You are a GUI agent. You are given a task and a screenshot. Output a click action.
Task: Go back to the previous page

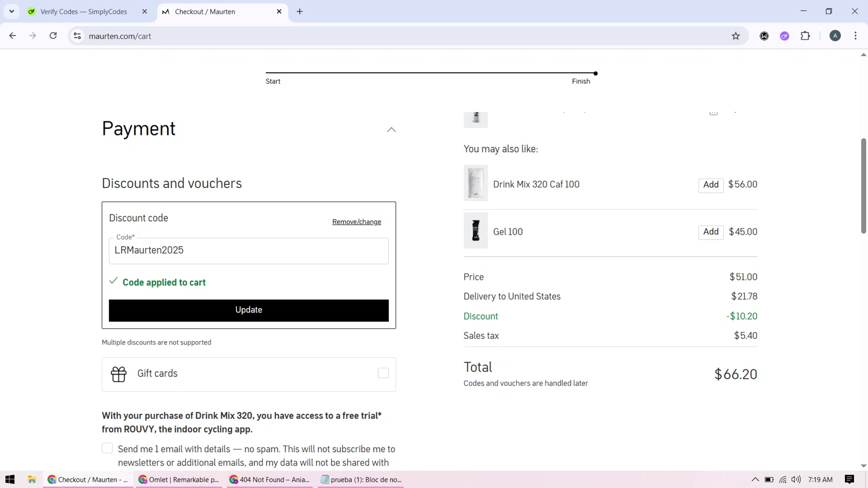point(13,36)
